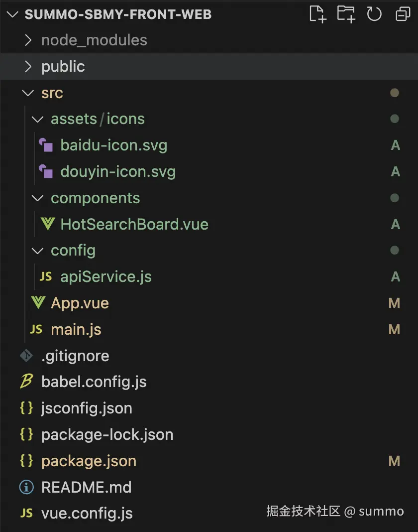Open App.vue in the editor
418x532 pixels.
[x=80, y=303]
